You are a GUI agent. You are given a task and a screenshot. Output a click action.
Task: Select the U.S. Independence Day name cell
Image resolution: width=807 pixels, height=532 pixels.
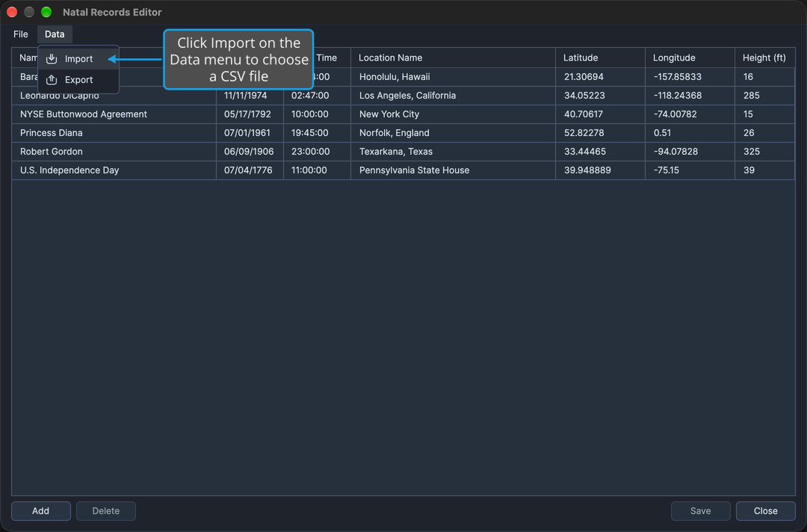tap(114, 170)
